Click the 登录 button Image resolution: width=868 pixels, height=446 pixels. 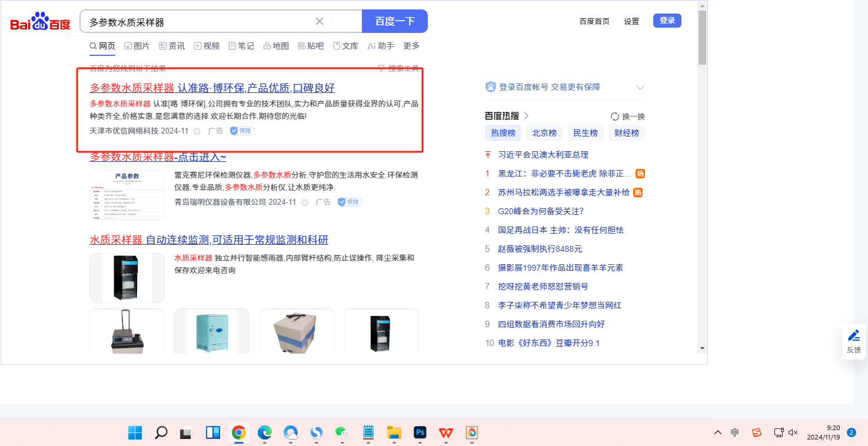(x=667, y=21)
